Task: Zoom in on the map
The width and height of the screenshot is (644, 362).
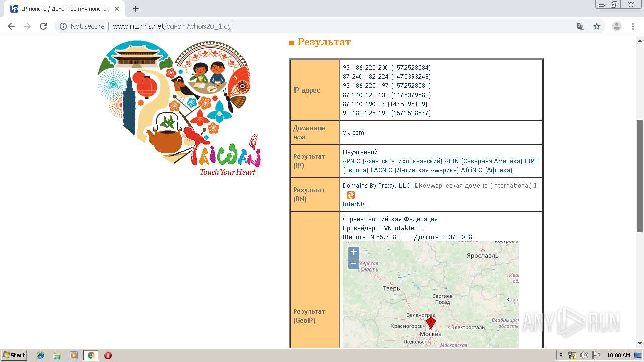Action: (354, 252)
